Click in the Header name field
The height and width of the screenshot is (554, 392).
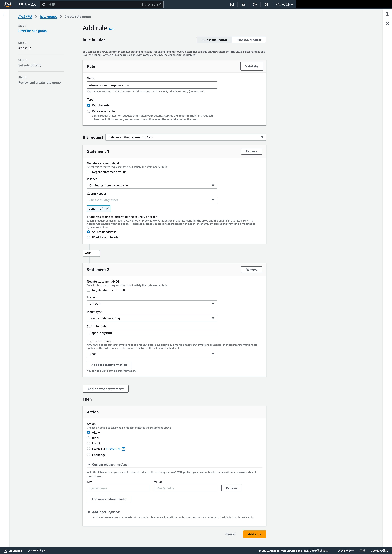(x=118, y=488)
